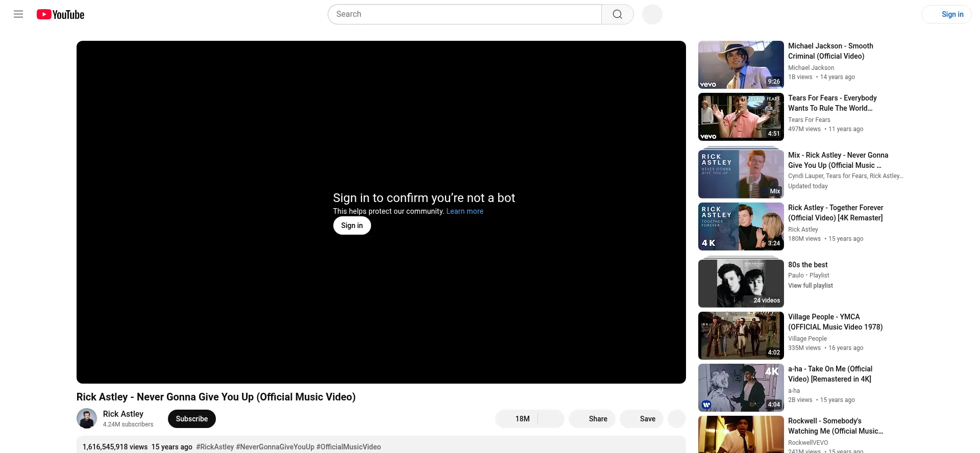Click the round button right of search
Viewport: 980px width, 453px height.
[652, 14]
